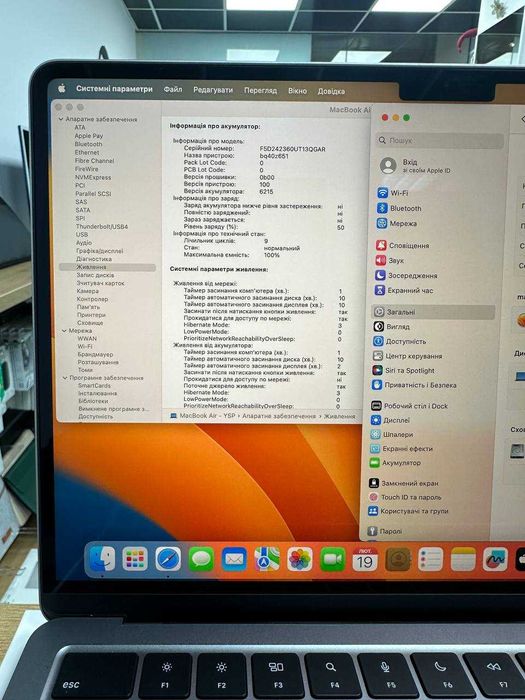
Task: Open the Зосередження moon icon
Action: (380, 275)
